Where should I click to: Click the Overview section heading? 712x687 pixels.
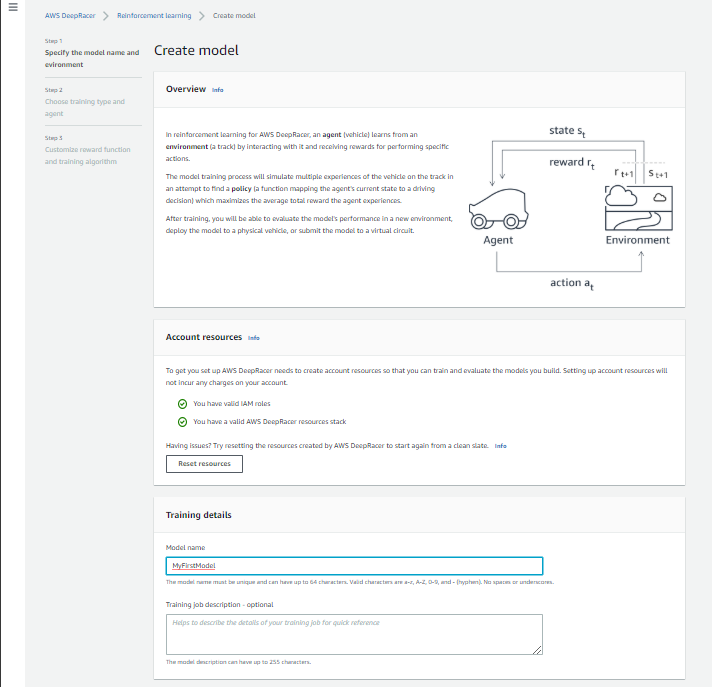click(x=186, y=89)
